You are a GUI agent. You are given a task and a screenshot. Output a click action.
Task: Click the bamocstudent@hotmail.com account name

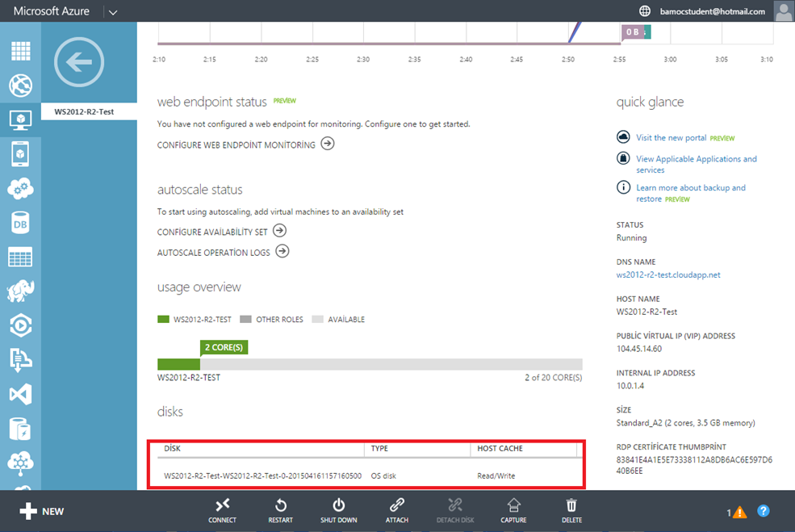tap(713, 11)
